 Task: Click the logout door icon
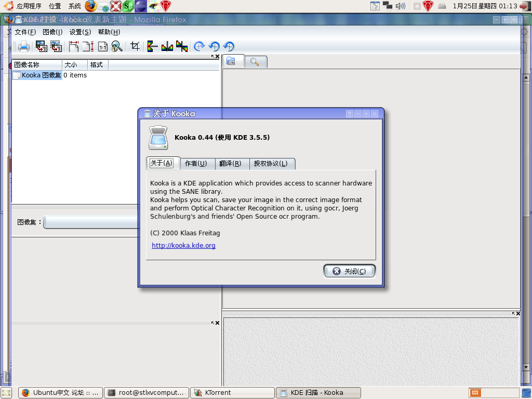pyautogui.click(x=525, y=6)
